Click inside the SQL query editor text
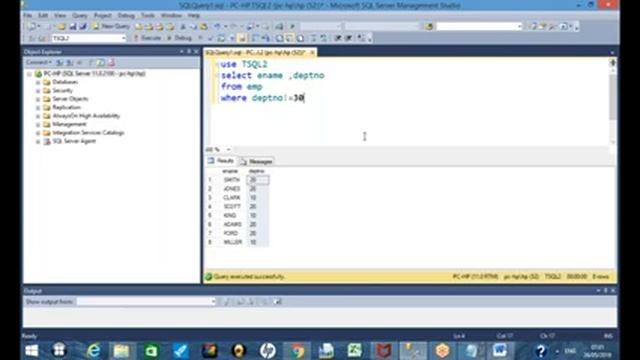This screenshot has width=640, height=360. 272,81
